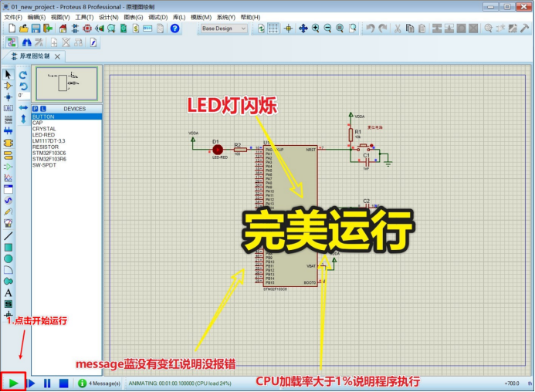Redraw the display with refresh icon

tap(261, 29)
